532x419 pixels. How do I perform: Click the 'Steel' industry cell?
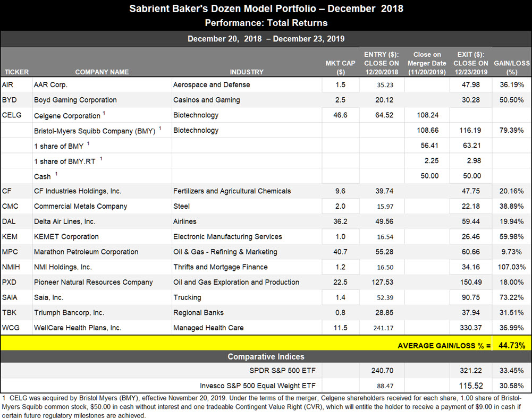pos(182,207)
